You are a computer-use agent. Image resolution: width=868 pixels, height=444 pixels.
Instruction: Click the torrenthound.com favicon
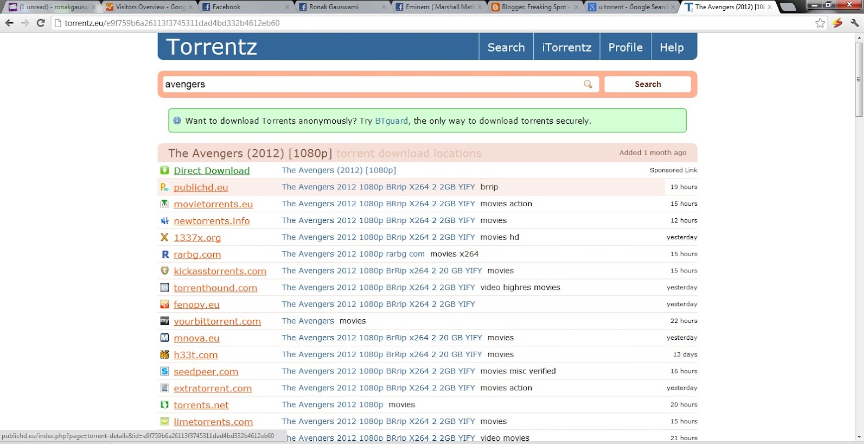click(164, 288)
